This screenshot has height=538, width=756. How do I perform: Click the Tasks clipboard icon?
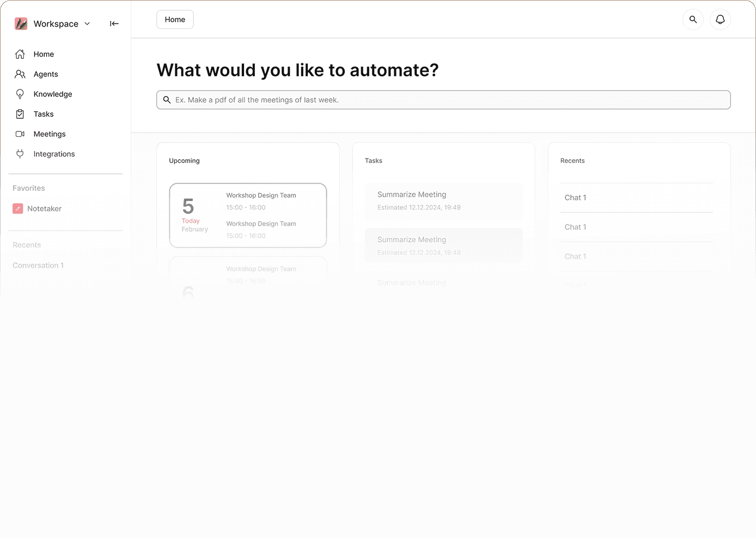coord(20,114)
